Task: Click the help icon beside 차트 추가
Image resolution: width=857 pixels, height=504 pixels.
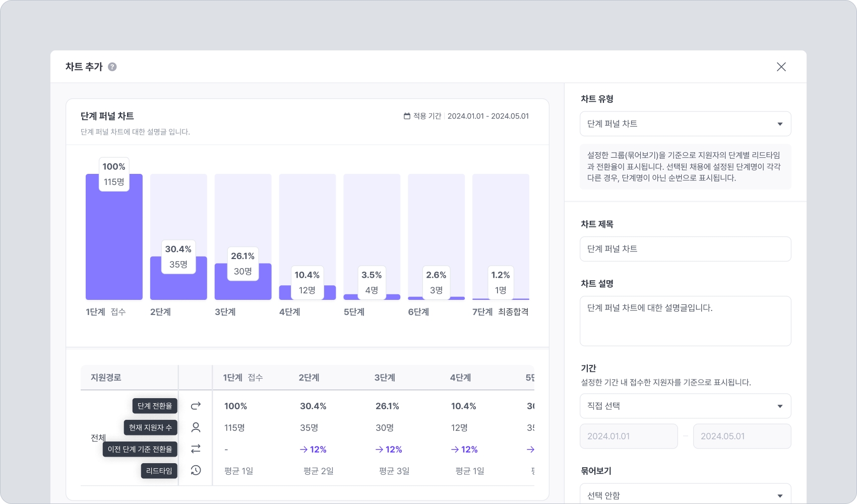Action: 112,67
